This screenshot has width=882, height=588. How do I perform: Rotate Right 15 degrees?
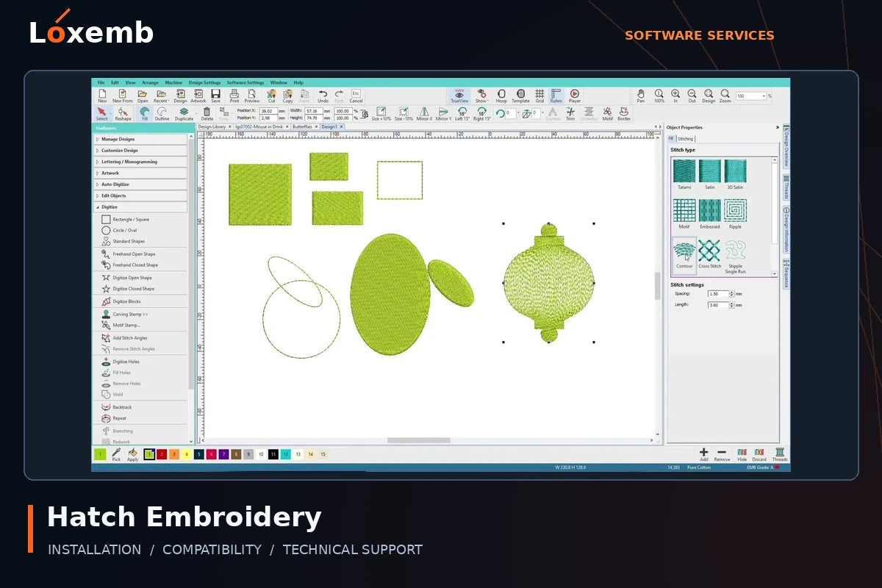[482, 114]
